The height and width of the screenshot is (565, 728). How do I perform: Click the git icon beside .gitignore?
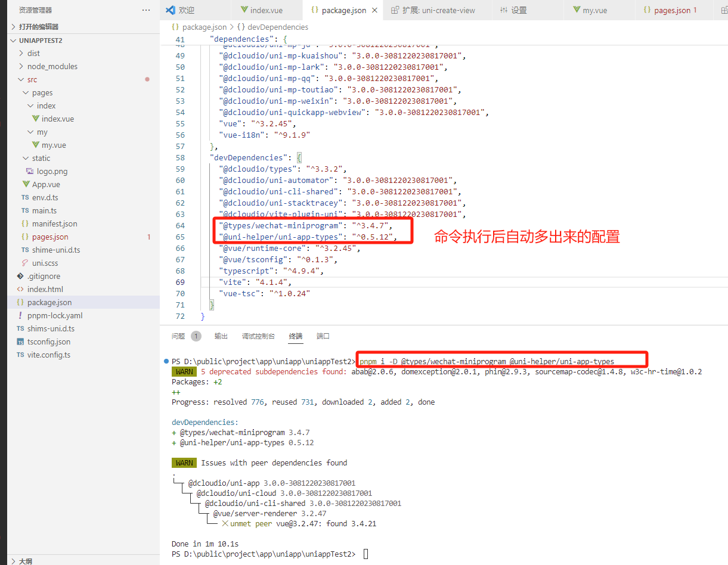21,276
